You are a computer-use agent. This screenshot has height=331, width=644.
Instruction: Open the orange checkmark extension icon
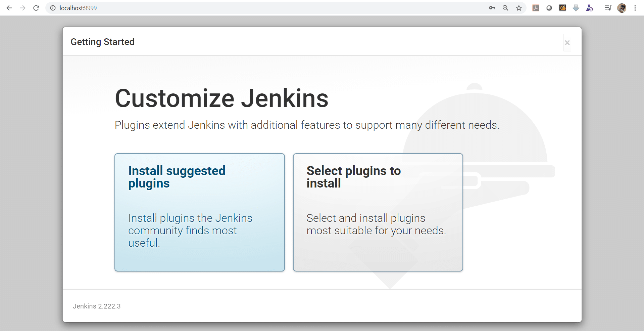click(562, 8)
